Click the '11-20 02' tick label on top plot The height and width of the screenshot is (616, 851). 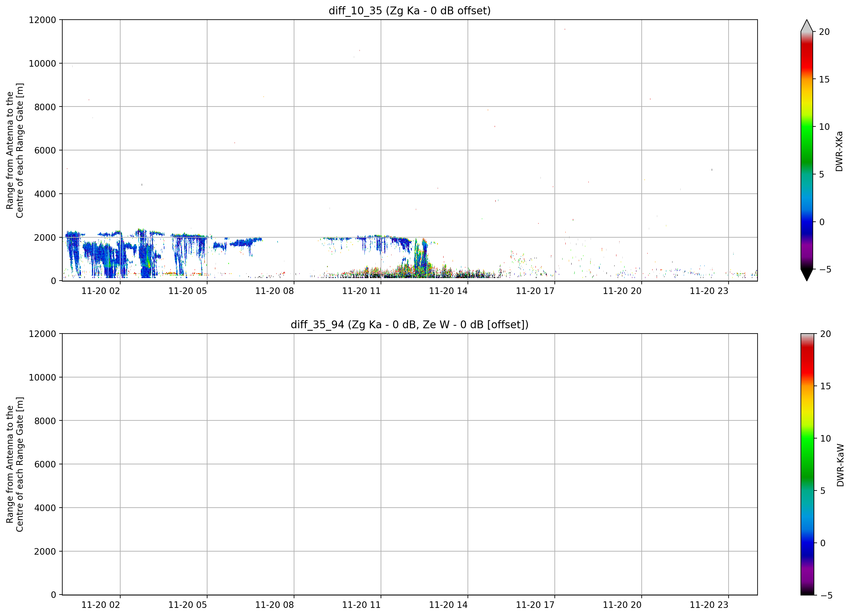point(101,291)
